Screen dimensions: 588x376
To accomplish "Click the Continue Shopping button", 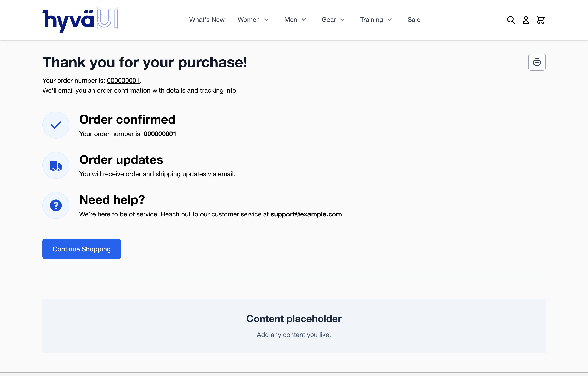I will 81,249.
